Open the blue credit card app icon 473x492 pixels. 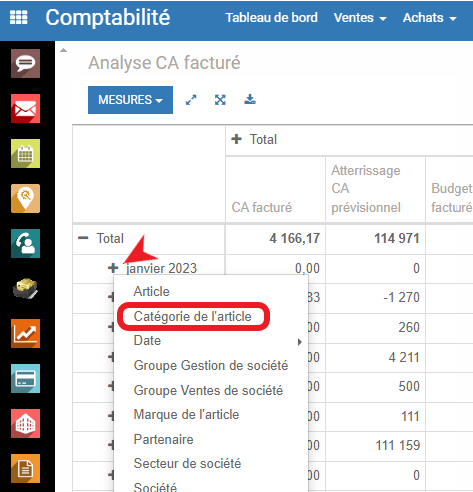(x=25, y=378)
